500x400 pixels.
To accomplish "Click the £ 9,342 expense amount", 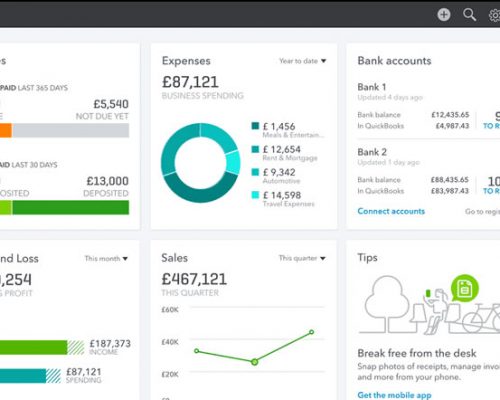I will point(279,172).
